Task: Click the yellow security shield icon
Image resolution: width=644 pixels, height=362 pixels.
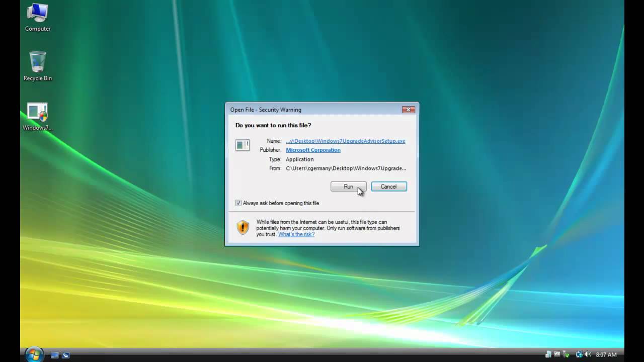Action: 243,227
